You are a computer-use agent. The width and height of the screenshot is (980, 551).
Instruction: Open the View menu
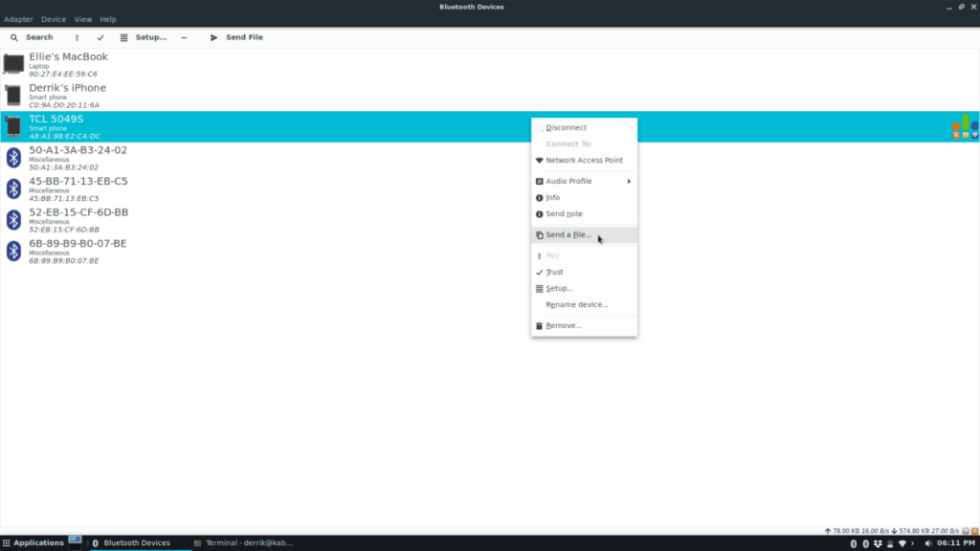pos(83,19)
